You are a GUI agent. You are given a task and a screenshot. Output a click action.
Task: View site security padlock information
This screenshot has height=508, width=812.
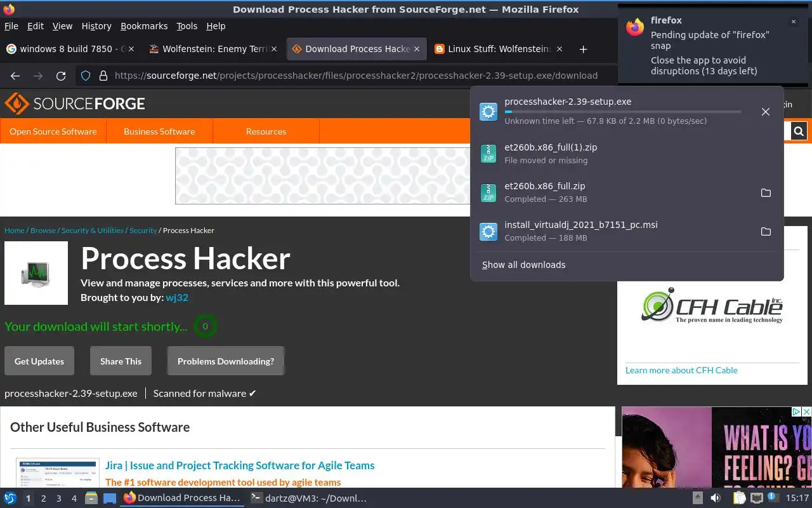103,76
